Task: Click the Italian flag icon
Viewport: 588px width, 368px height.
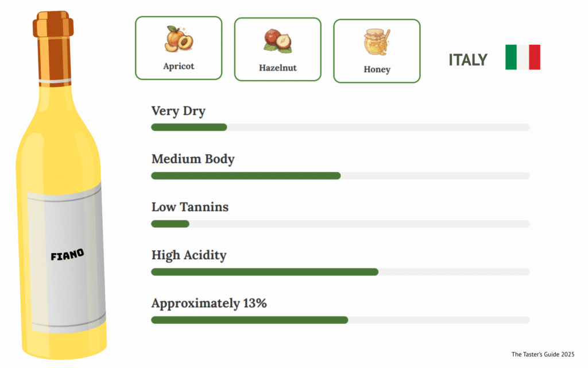Action: (523, 57)
